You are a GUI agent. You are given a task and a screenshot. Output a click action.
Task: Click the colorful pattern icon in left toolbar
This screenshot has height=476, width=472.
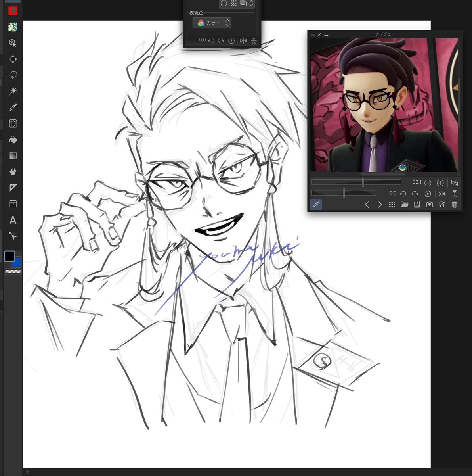pyautogui.click(x=13, y=27)
